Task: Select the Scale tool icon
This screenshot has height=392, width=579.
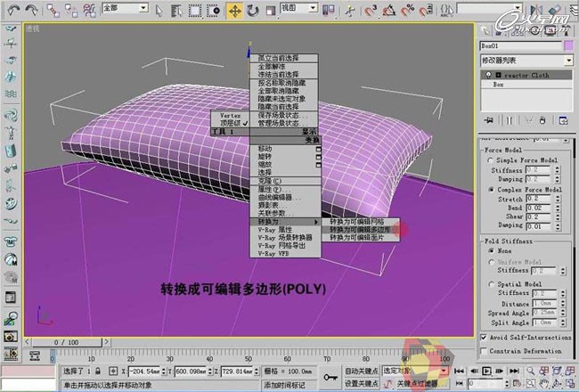Action: (270, 11)
